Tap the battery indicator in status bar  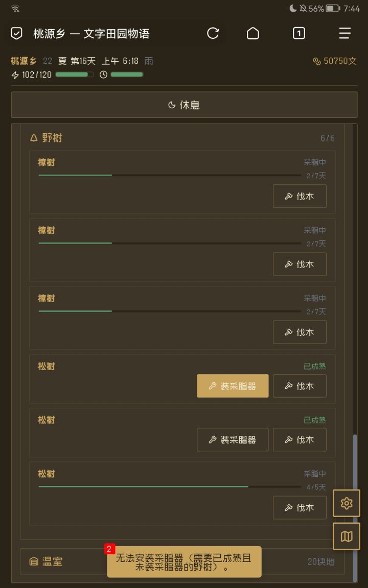[x=333, y=9]
